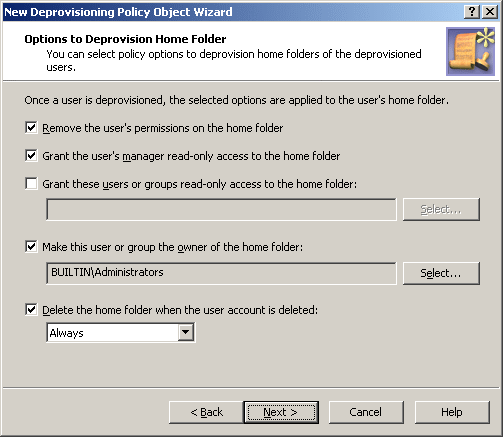The image size is (503, 437).
Task: Click the question mark help icon in title bar
Action: point(472,12)
